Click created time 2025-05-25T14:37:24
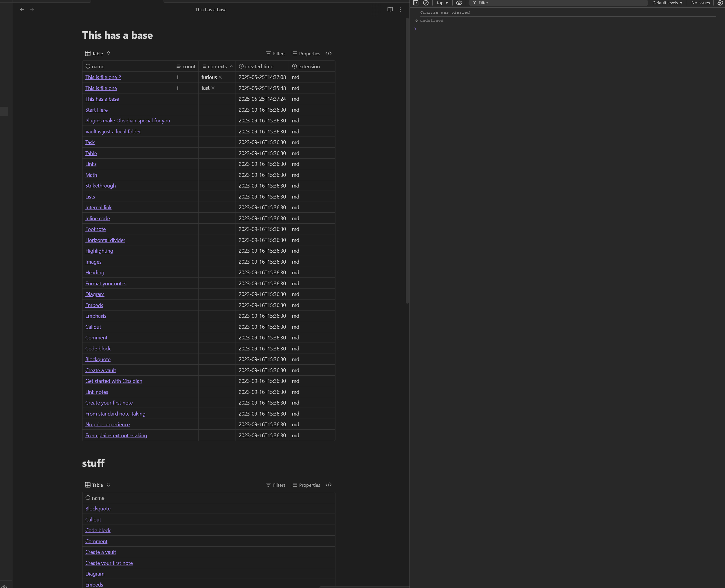The height and width of the screenshot is (588, 725). [x=262, y=99]
